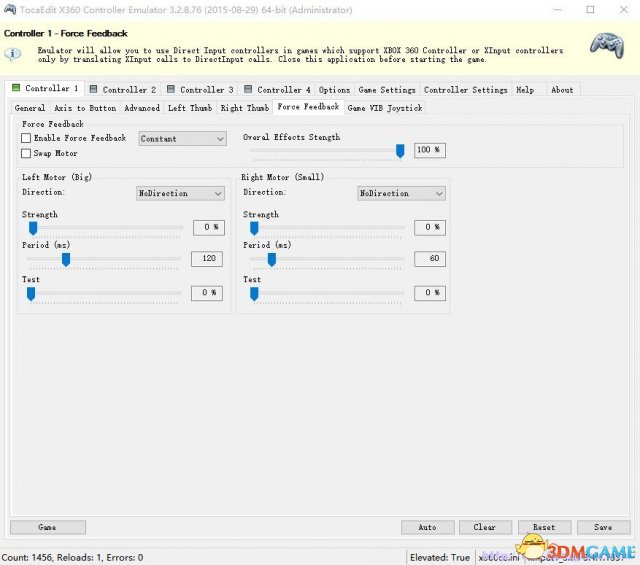Click the 'Count: 1456, Reloads: 1, Errors: 0' status text
The image size is (640, 565).
72,557
